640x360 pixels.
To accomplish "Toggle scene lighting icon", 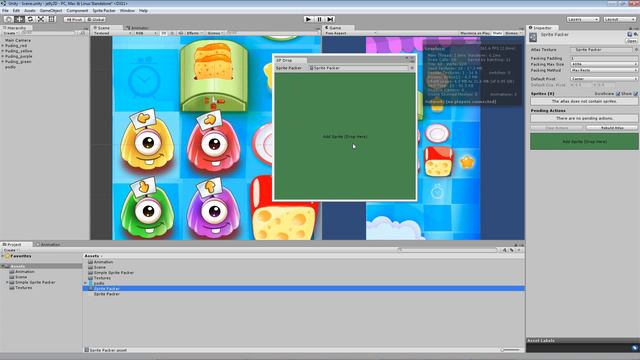I will coord(172,33).
